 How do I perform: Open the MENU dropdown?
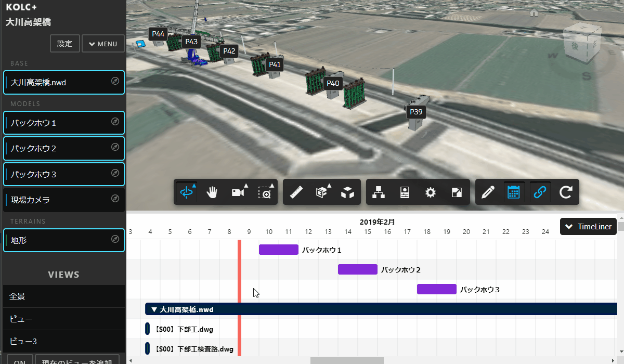tap(103, 44)
